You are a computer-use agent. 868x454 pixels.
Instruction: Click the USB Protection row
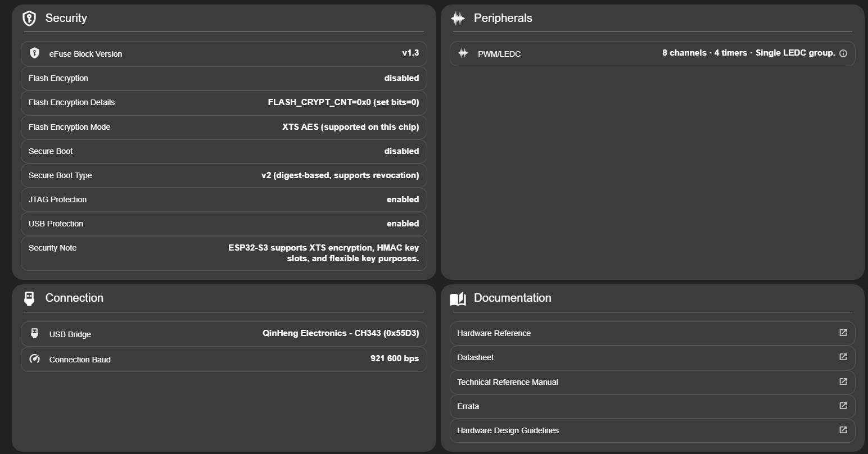coord(224,224)
